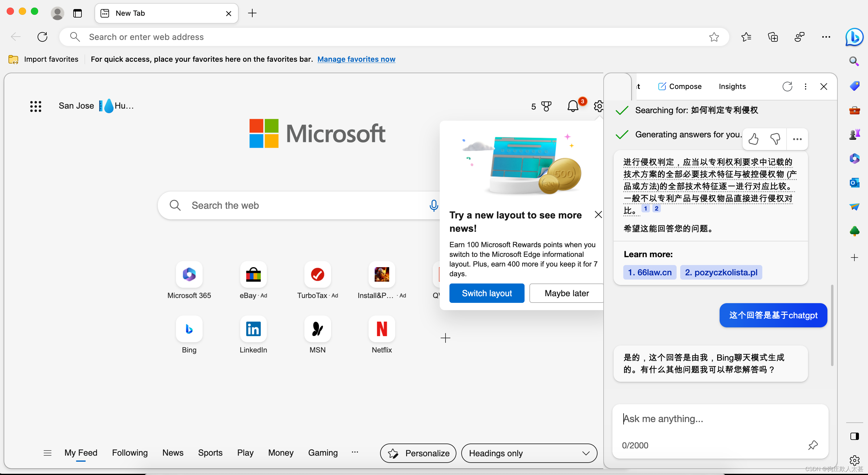868x475 pixels.
Task: Open the Bing Discover sidebar icon
Action: pyautogui.click(x=854, y=37)
